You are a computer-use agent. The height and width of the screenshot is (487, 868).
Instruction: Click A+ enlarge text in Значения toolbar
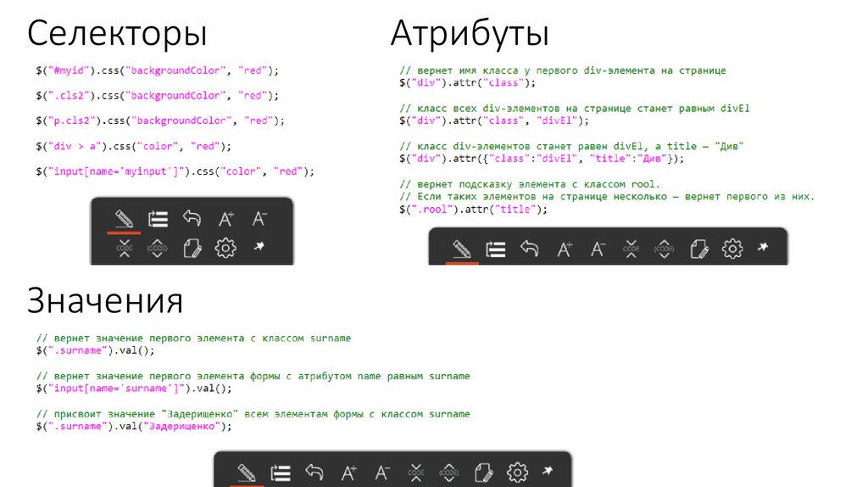point(348,472)
